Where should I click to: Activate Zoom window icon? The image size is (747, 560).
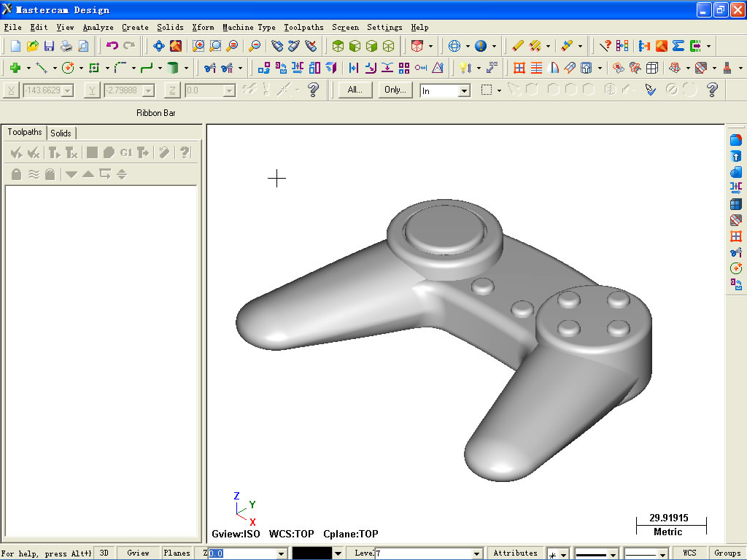[198, 46]
